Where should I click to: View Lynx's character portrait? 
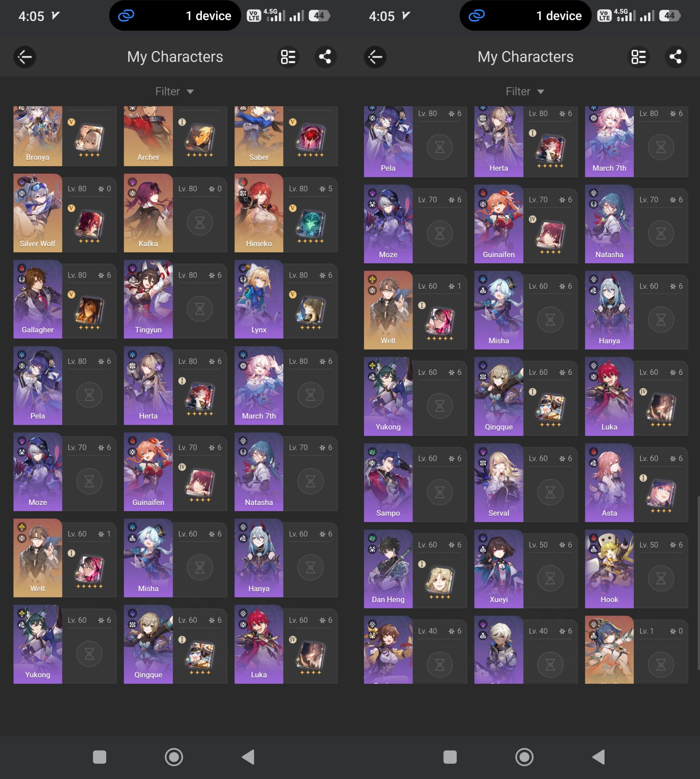coord(259,299)
